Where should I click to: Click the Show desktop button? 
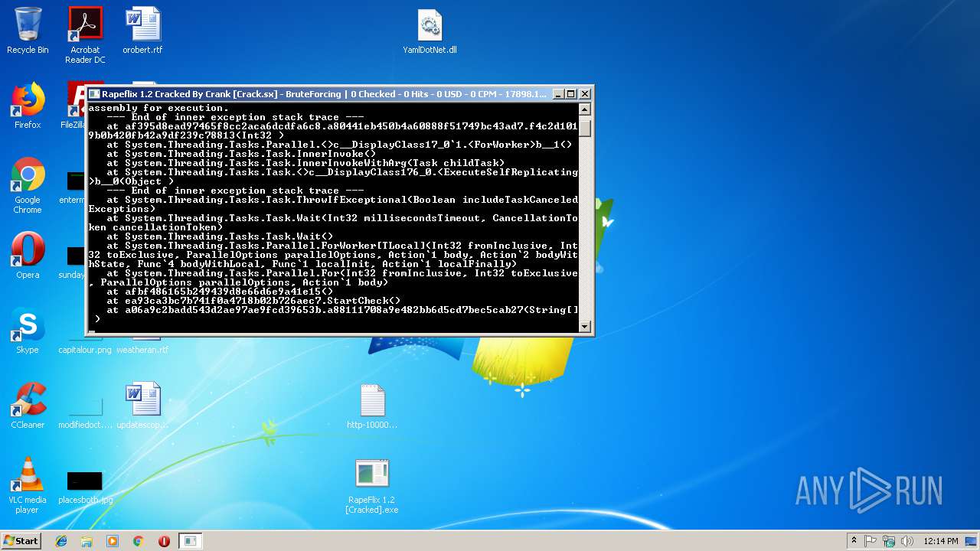tap(971, 541)
